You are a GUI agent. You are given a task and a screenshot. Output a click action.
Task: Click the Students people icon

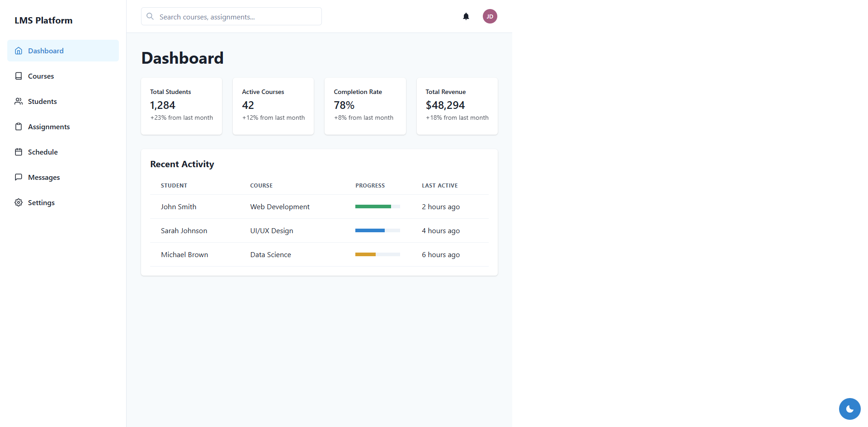19,101
